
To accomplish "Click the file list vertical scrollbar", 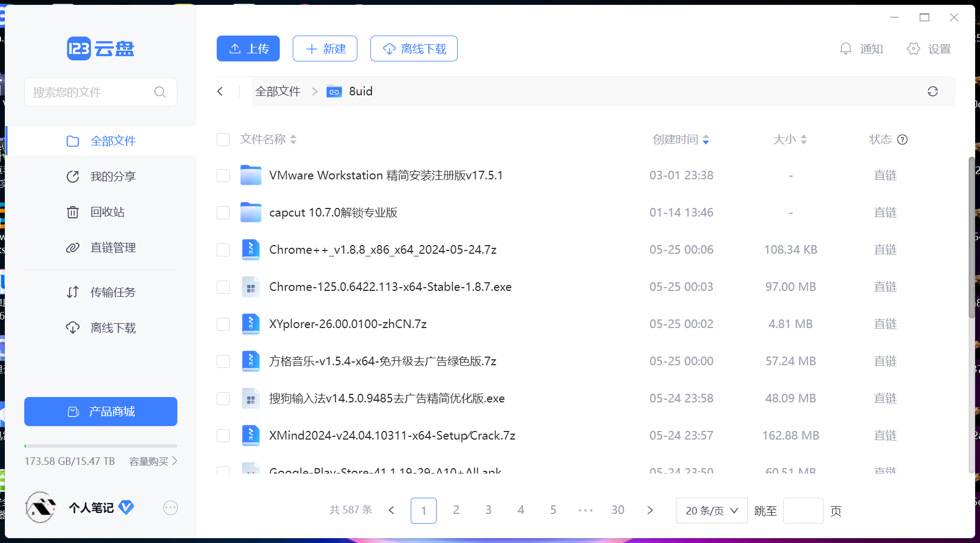I will [x=972, y=237].
